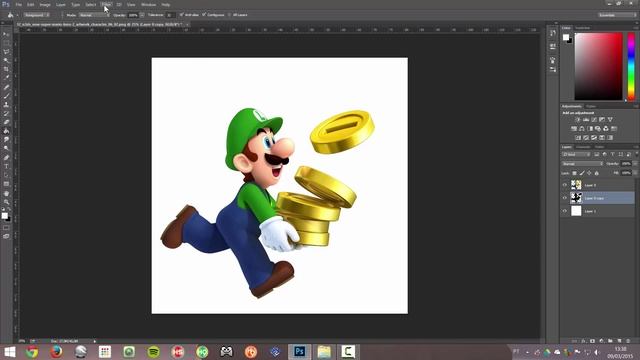The height and width of the screenshot is (360, 640).
Task: Select the Eyedropper tool
Action: [x=6, y=78]
